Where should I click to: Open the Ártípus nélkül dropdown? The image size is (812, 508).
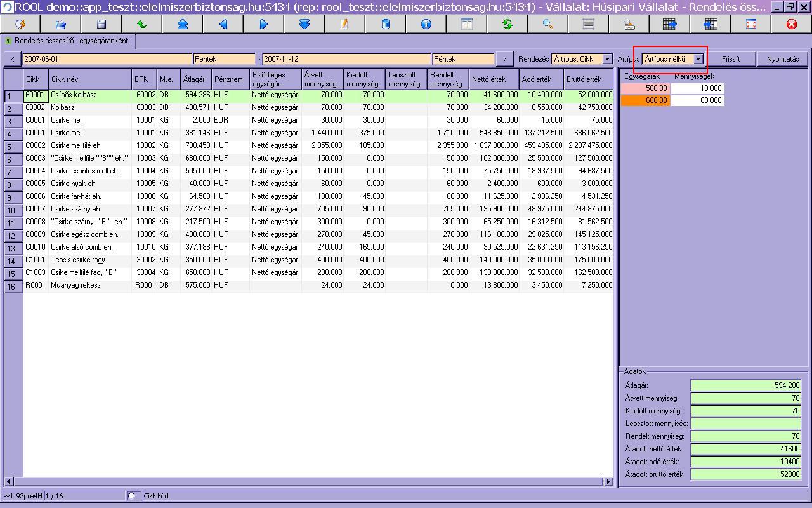(x=698, y=59)
